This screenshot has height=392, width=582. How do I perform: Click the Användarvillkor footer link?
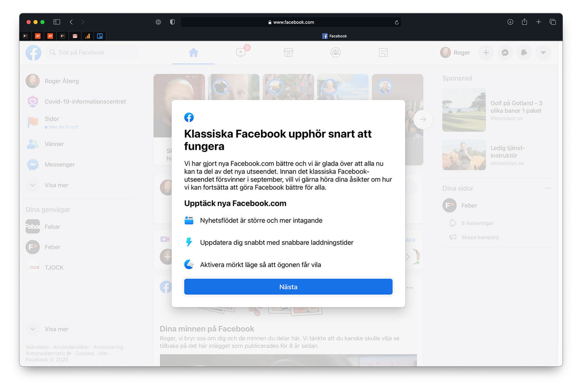(x=71, y=347)
